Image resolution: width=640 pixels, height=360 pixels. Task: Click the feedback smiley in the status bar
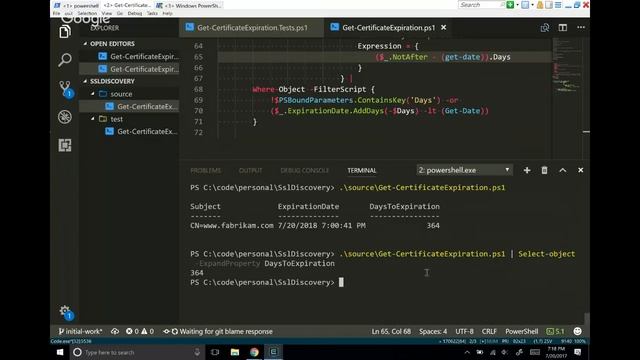577,331
